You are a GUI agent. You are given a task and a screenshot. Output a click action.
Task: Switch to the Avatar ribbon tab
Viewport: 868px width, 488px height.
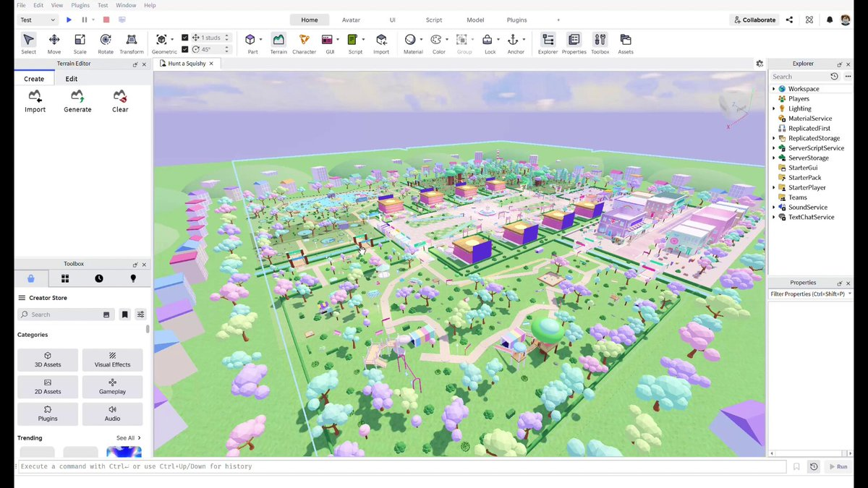pos(352,20)
